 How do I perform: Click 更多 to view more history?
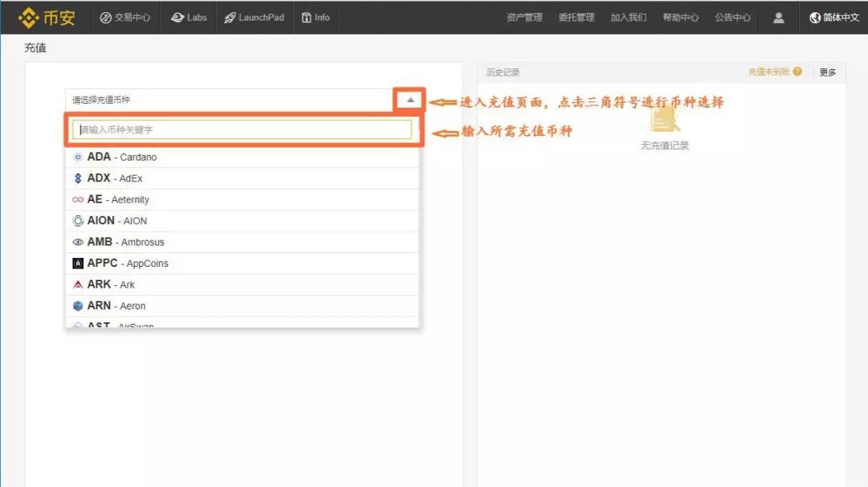click(828, 72)
